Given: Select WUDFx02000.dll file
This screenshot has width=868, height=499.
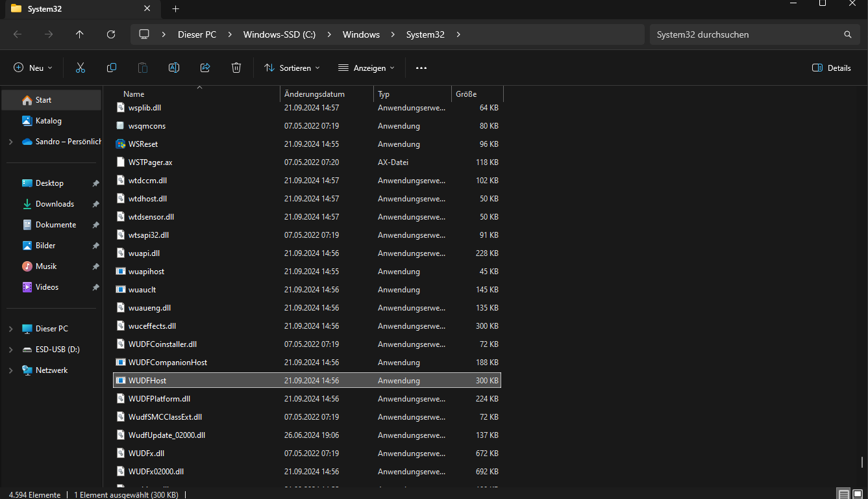Looking at the screenshot, I should [x=307, y=472].
